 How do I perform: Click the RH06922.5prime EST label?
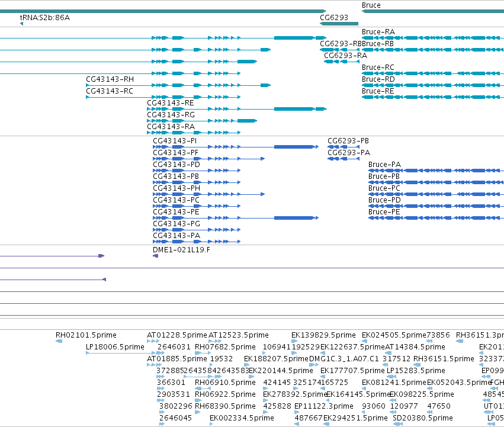pos(225,394)
